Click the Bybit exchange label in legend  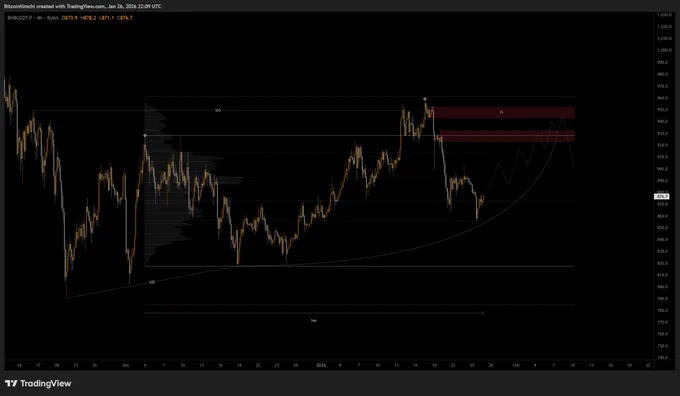coord(52,18)
